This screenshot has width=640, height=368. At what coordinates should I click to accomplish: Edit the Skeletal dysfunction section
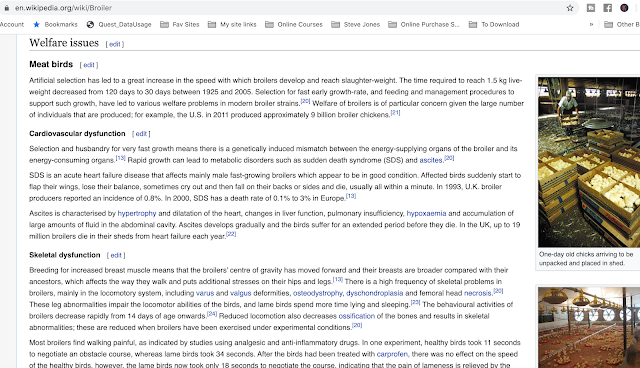[116, 255]
